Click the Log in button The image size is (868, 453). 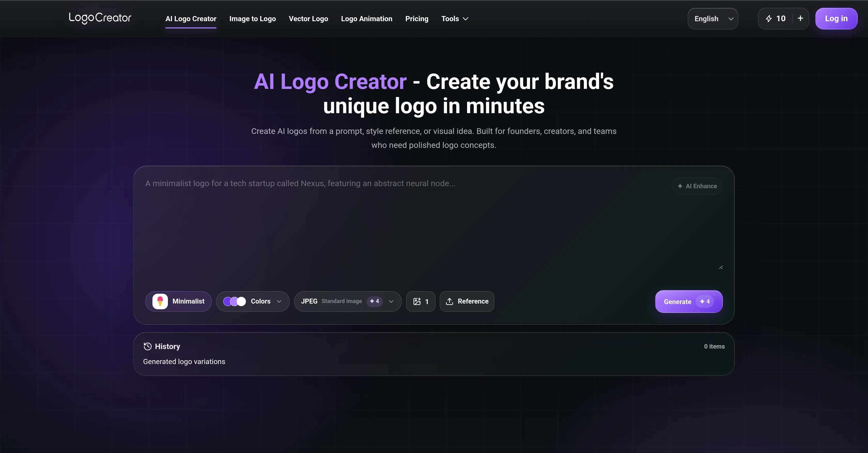[836, 19]
